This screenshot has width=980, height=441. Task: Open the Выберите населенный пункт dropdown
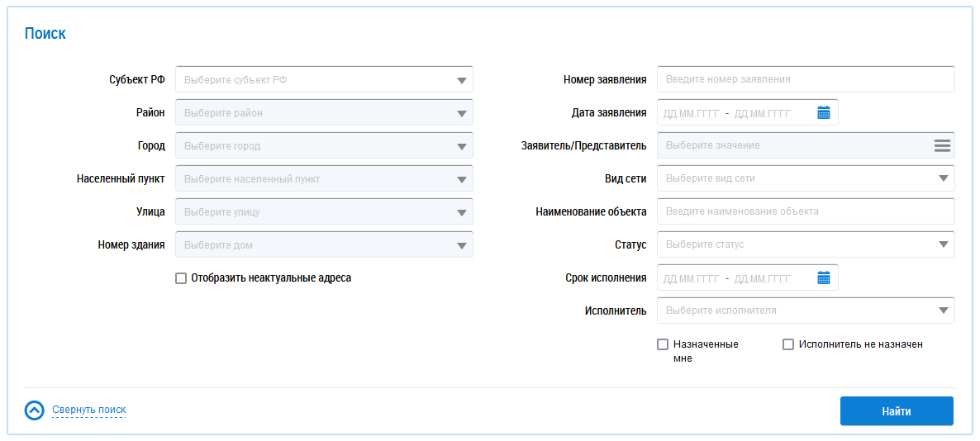pos(323,179)
